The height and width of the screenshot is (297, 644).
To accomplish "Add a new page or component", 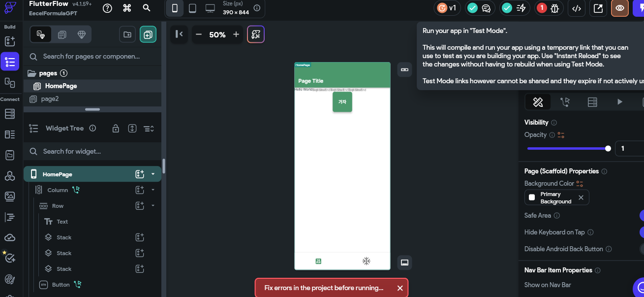I will [x=148, y=34].
